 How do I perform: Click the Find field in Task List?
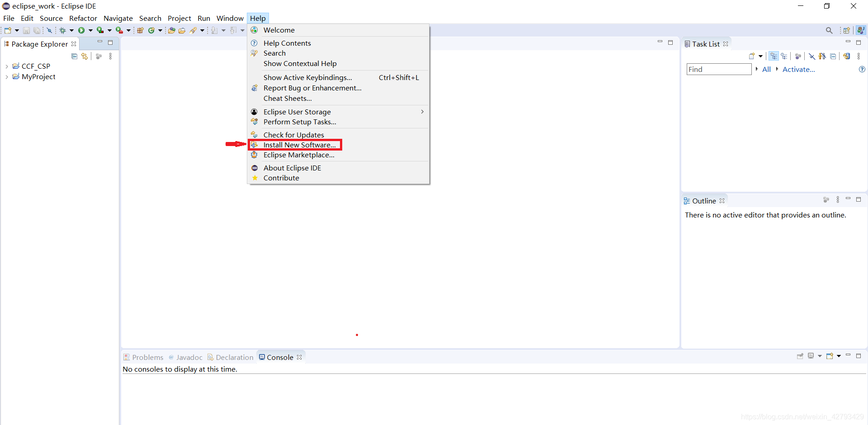pos(719,69)
